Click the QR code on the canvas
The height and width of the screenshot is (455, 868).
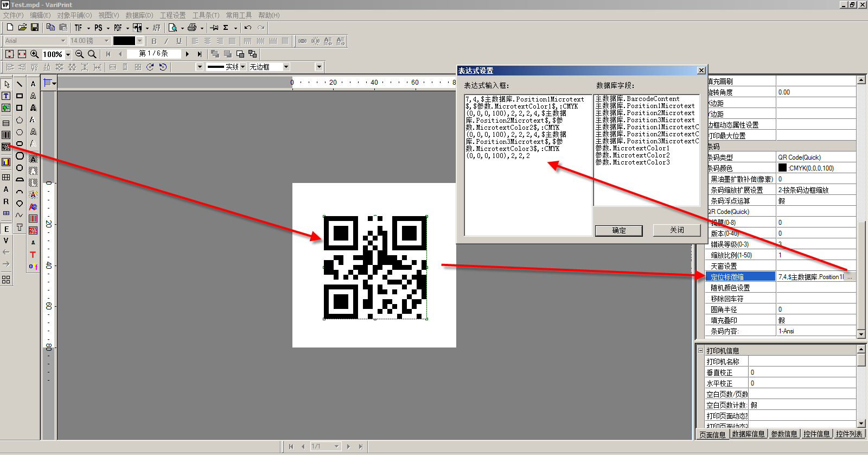tap(375, 268)
